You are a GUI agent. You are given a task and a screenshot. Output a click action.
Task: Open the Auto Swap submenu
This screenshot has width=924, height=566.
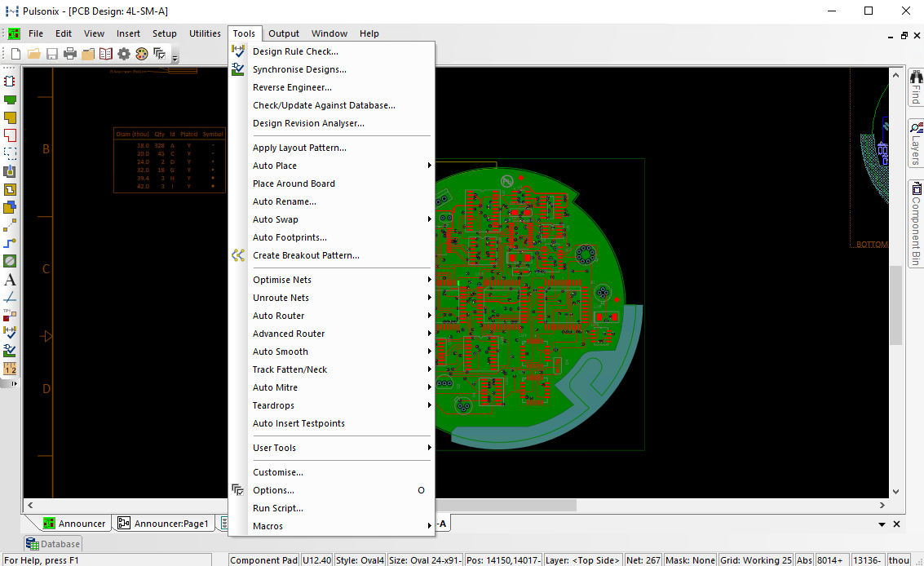[x=341, y=219]
